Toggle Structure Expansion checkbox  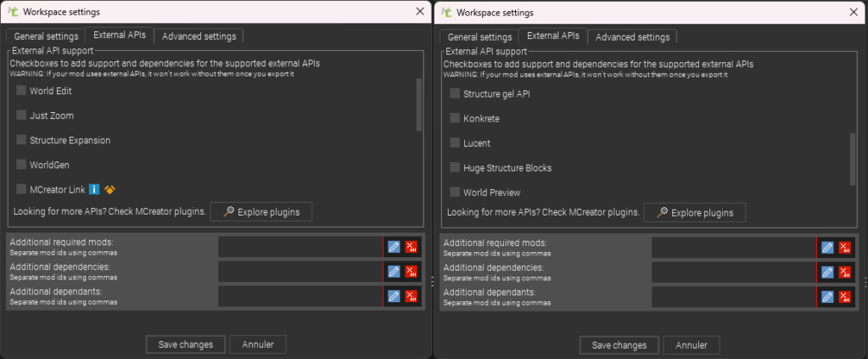[x=21, y=139]
